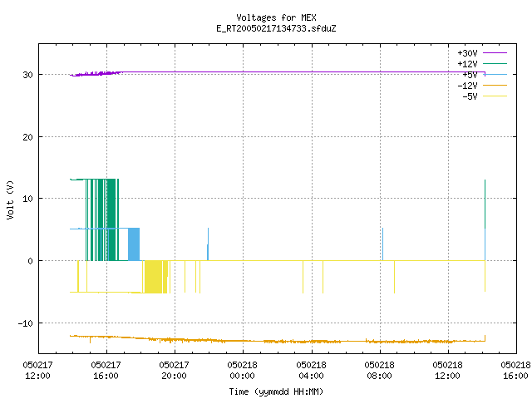Click the x-axis label 050218 16:00
This screenshot has height=399, width=532.
[515, 370]
